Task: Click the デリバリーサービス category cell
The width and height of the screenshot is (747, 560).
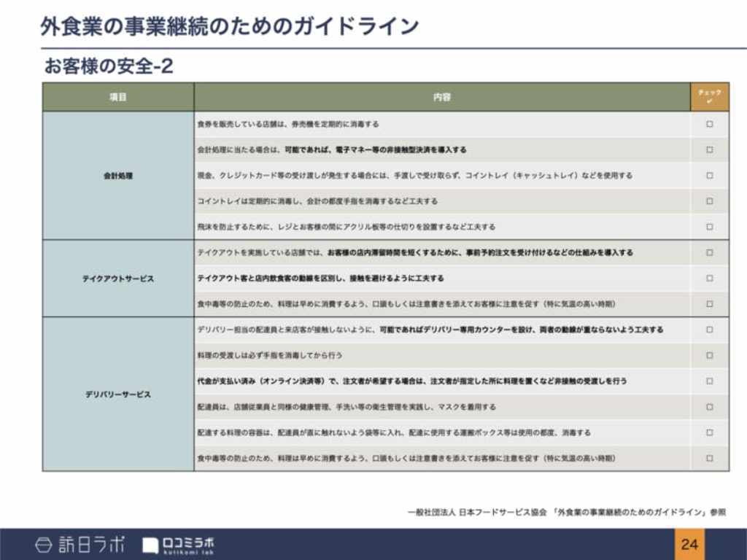Action: pyautogui.click(x=118, y=394)
